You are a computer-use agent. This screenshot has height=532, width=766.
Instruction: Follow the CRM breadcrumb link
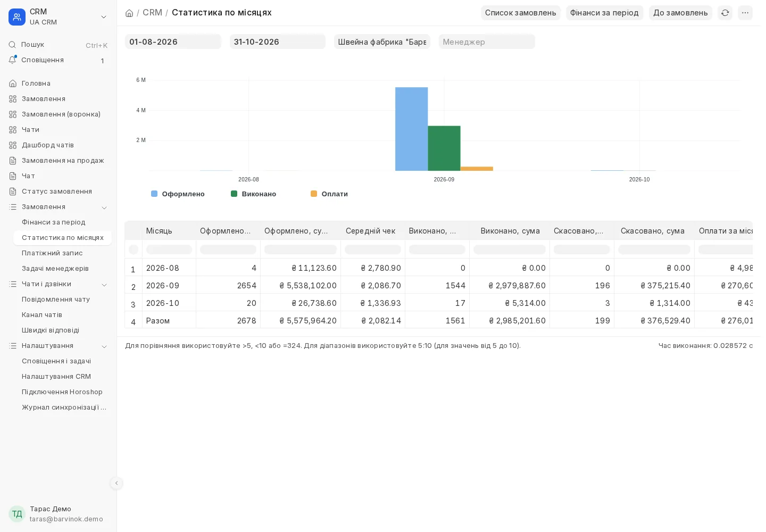152,13
